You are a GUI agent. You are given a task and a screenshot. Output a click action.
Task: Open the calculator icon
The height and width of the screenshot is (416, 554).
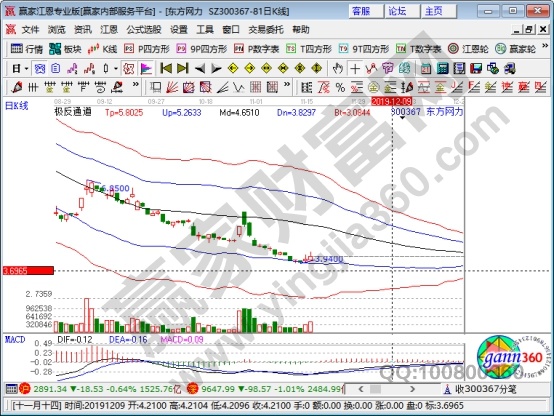pyautogui.click(x=442, y=68)
